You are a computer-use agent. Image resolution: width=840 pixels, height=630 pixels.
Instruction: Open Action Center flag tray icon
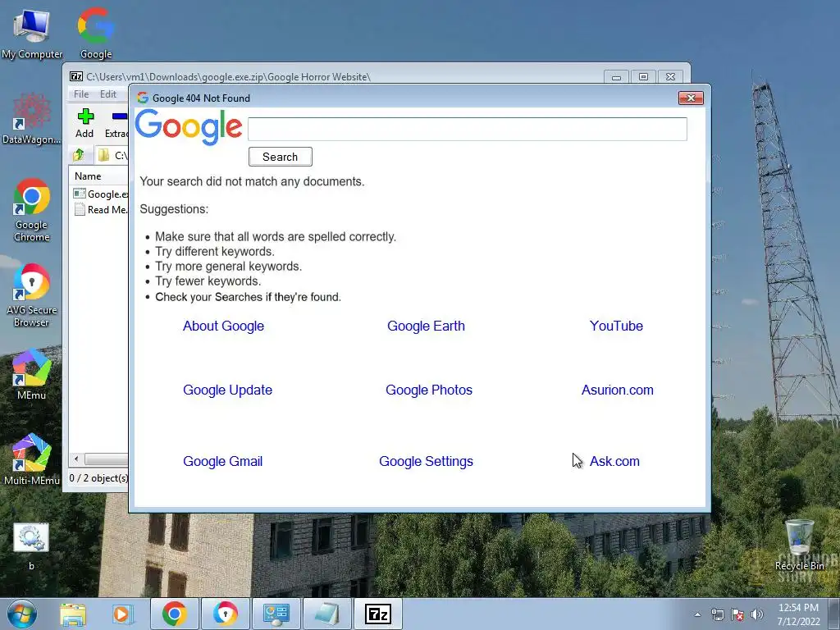[x=737, y=614]
